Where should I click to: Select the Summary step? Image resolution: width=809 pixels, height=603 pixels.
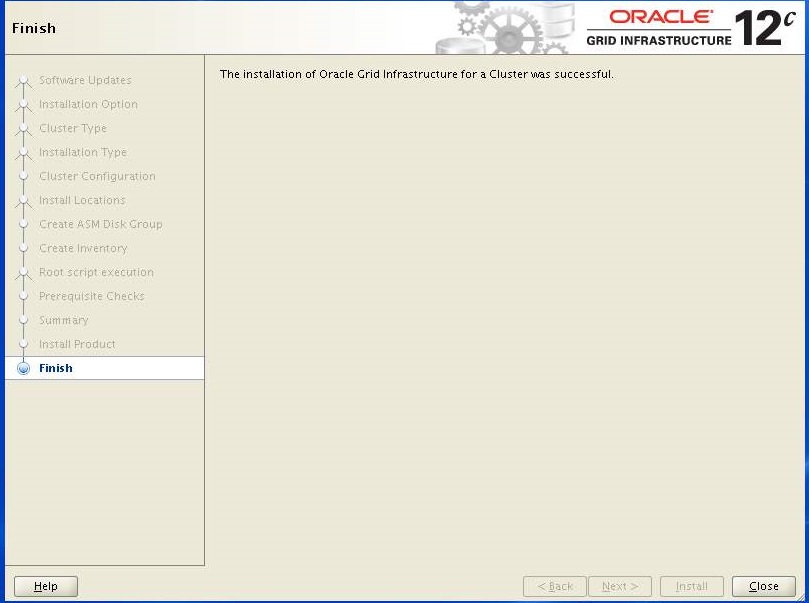pyautogui.click(x=63, y=320)
